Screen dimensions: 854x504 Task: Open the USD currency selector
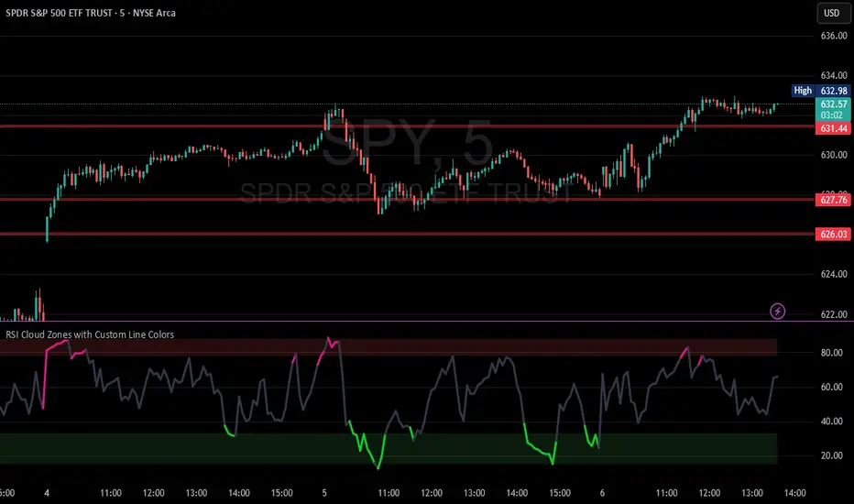coord(832,13)
